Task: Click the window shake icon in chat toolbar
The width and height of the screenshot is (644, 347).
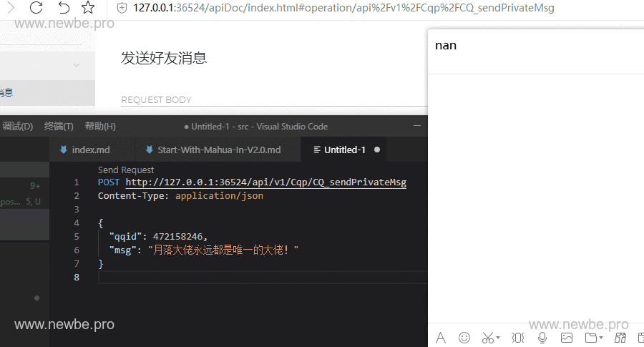Action: [518, 338]
